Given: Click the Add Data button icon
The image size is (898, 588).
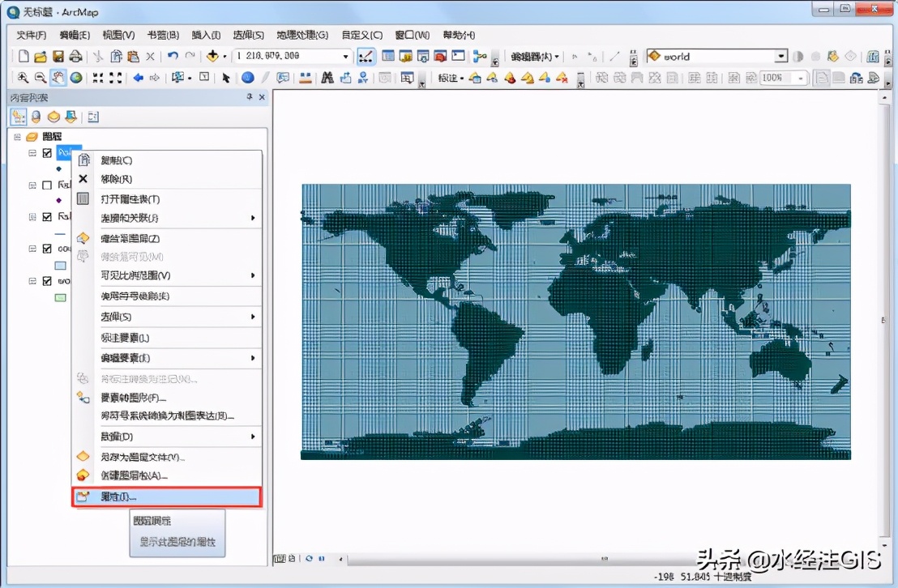Looking at the screenshot, I should click(x=213, y=57).
